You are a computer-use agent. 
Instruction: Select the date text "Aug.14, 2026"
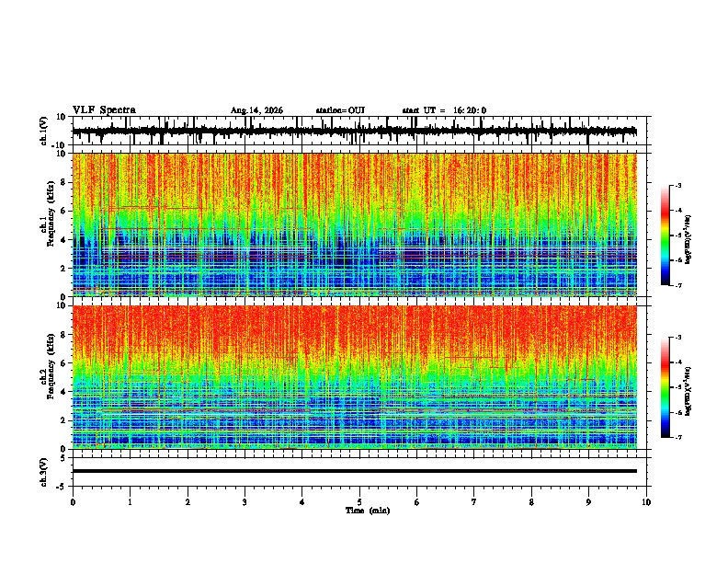pos(256,110)
